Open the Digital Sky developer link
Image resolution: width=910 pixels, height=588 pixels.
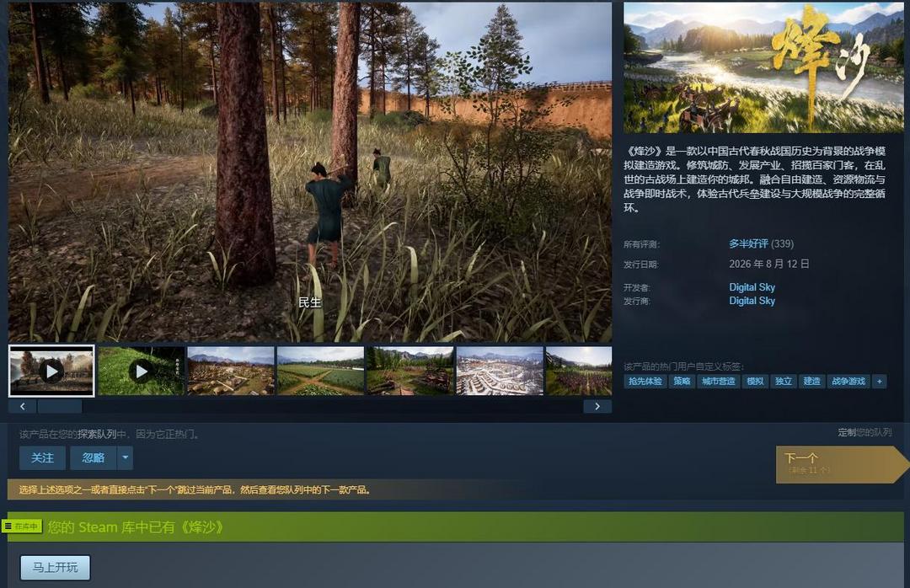click(752, 287)
